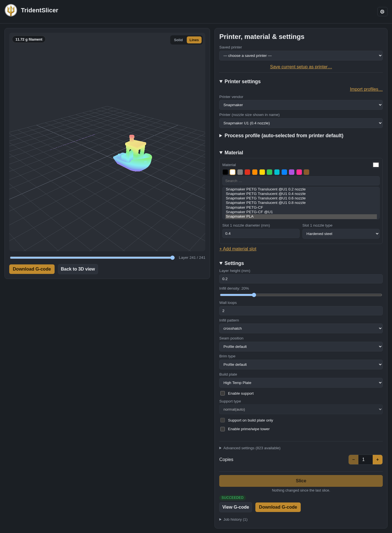Open the Support type dropdown

click(x=301, y=409)
